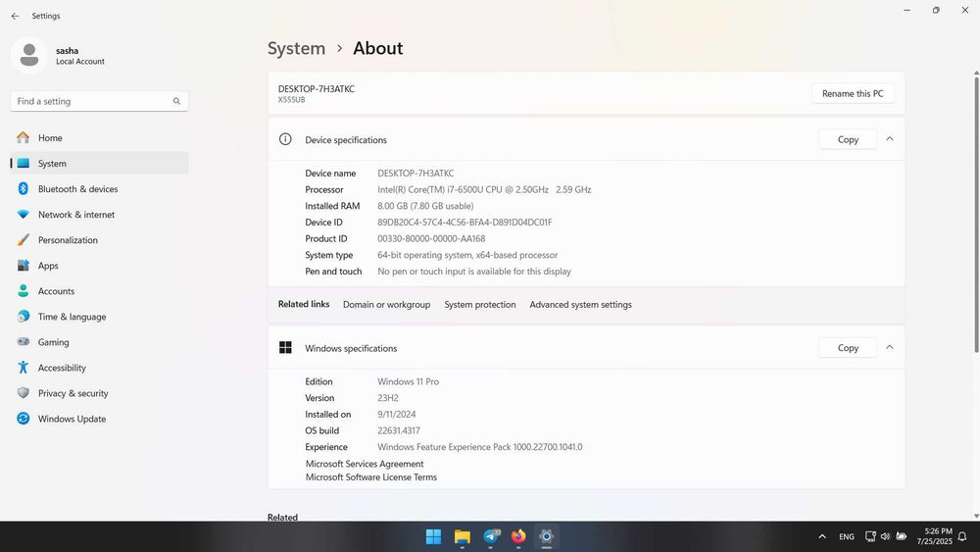The width and height of the screenshot is (980, 552).
Task: Click the Processor value Intel Core i7-6500U
Action: point(484,189)
